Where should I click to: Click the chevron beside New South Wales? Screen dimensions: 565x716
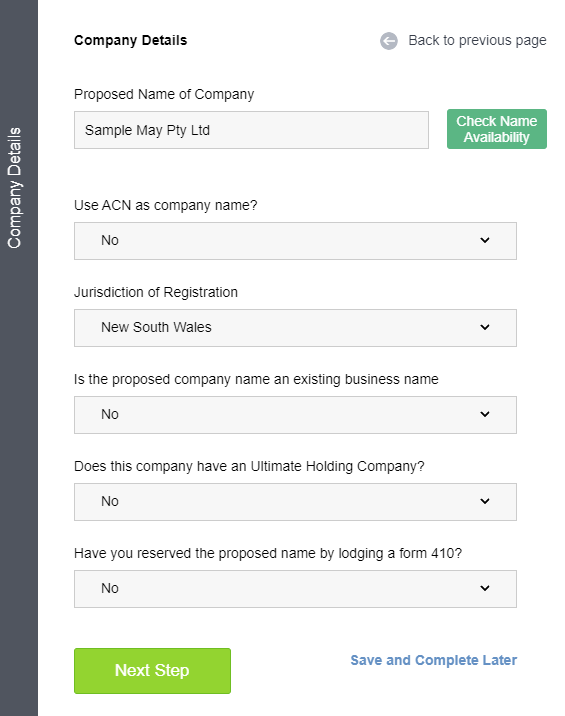coord(485,327)
